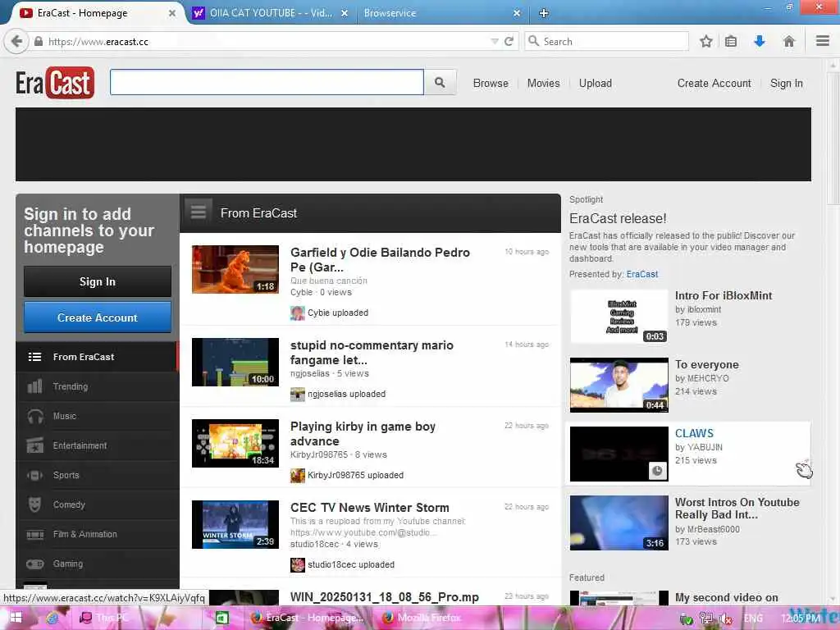Viewport: 840px width, 630px height.
Task: Close the OIIA CAT YOUTUBE tab
Action: pyautogui.click(x=345, y=13)
